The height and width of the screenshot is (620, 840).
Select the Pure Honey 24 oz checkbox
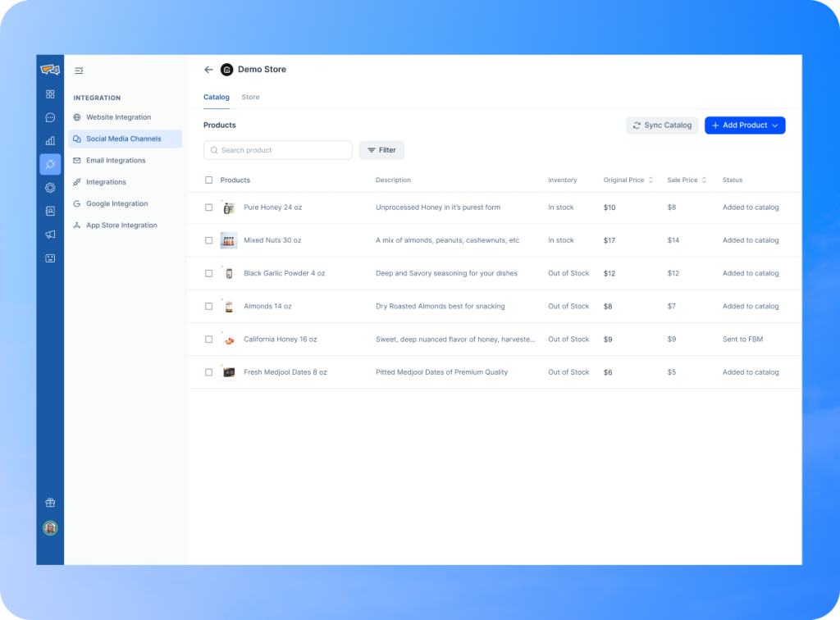coord(209,207)
